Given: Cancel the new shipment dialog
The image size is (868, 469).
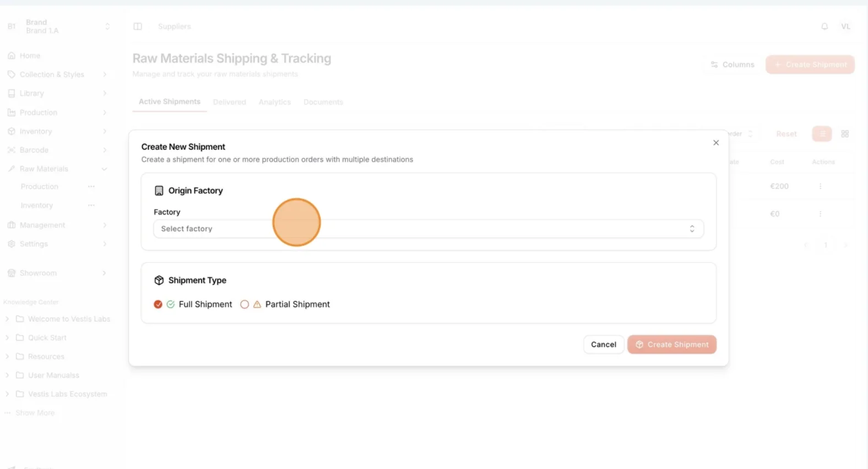Looking at the screenshot, I should point(604,345).
